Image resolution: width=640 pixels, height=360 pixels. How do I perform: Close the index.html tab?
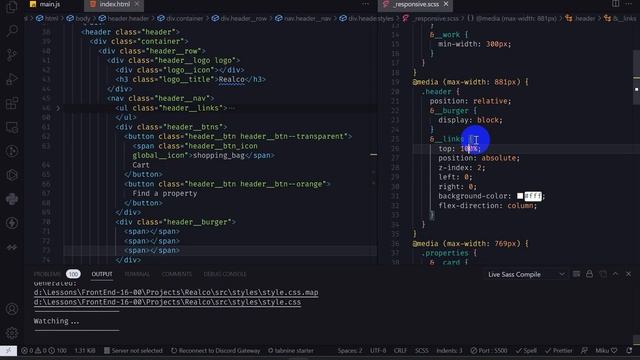(x=137, y=4)
